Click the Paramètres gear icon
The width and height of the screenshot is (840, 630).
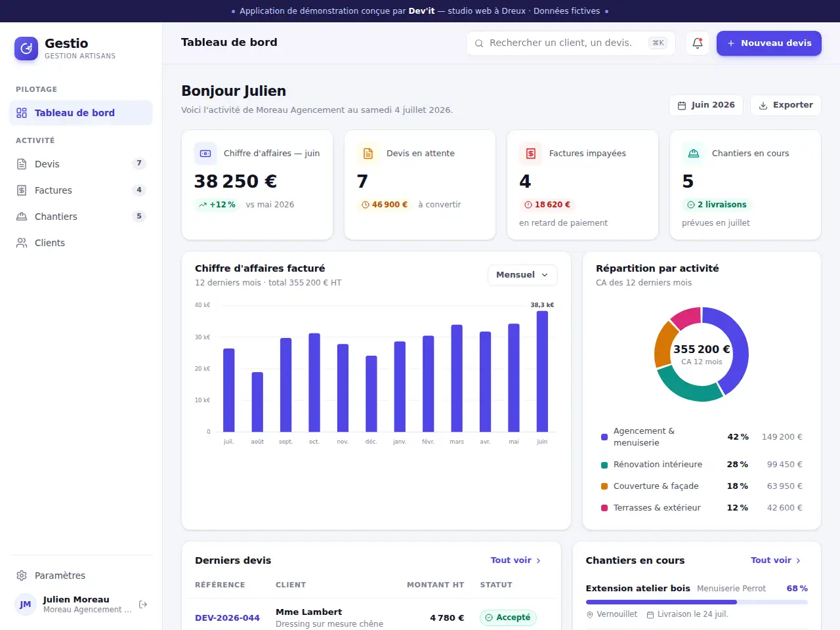click(x=22, y=576)
